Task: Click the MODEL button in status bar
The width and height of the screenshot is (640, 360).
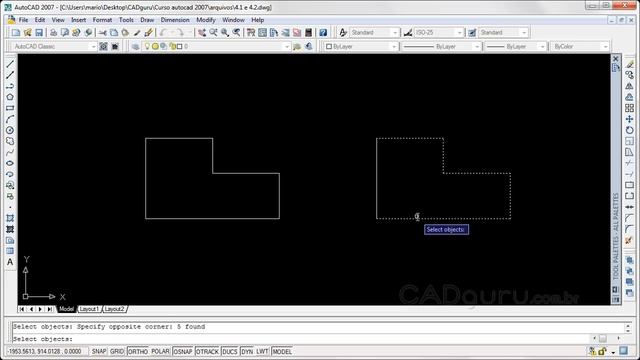Action: [x=282, y=351]
